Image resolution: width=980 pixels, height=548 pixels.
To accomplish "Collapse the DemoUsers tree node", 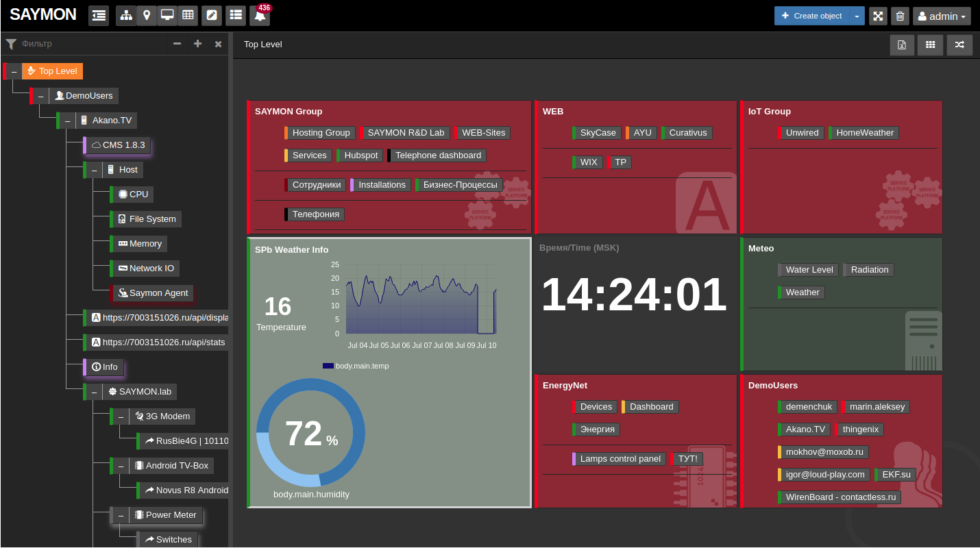I will pos(41,96).
